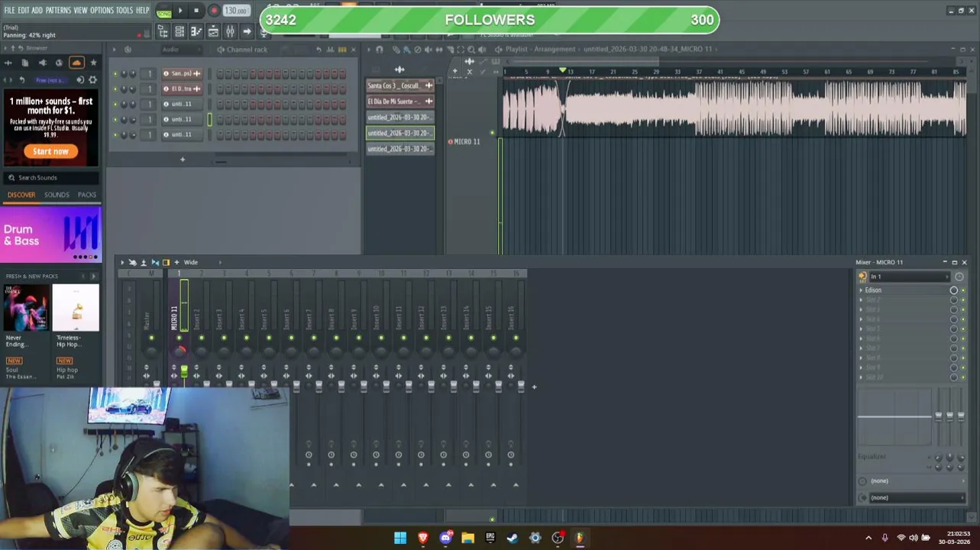Select the San..ps channel button

[x=182, y=73]
